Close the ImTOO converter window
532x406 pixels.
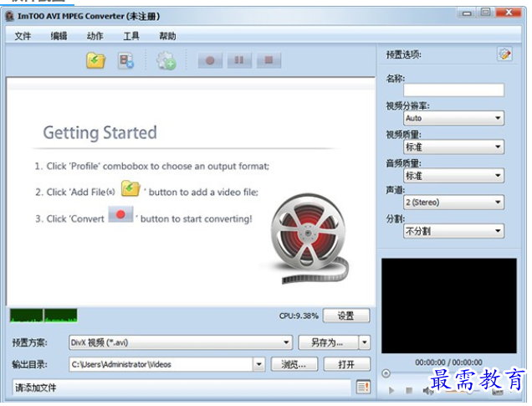(509, 13)
